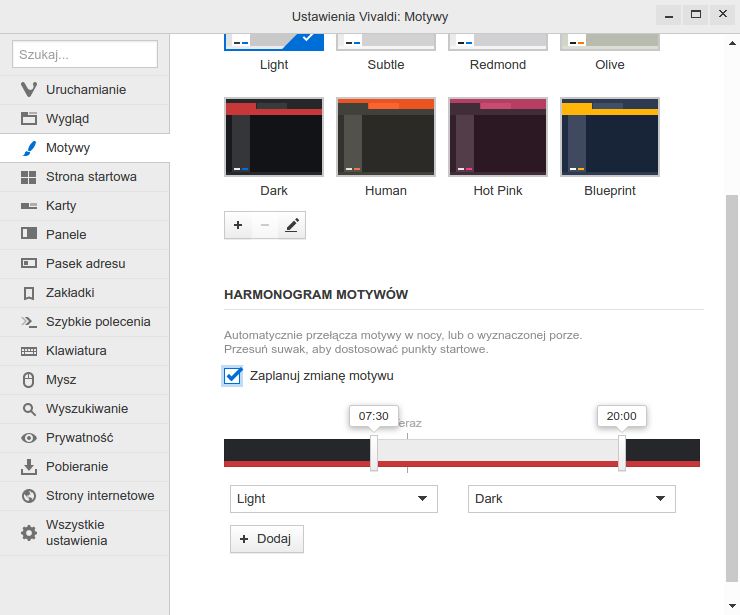Open the Light theme schedule dropdown
This screenshot has width=740, height=615.
[334, 499]
